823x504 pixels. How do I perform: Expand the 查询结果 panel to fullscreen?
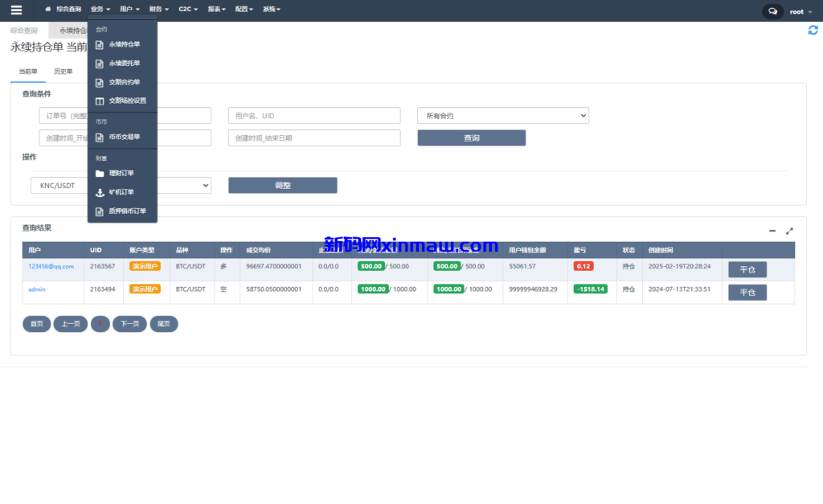(789, 231)
